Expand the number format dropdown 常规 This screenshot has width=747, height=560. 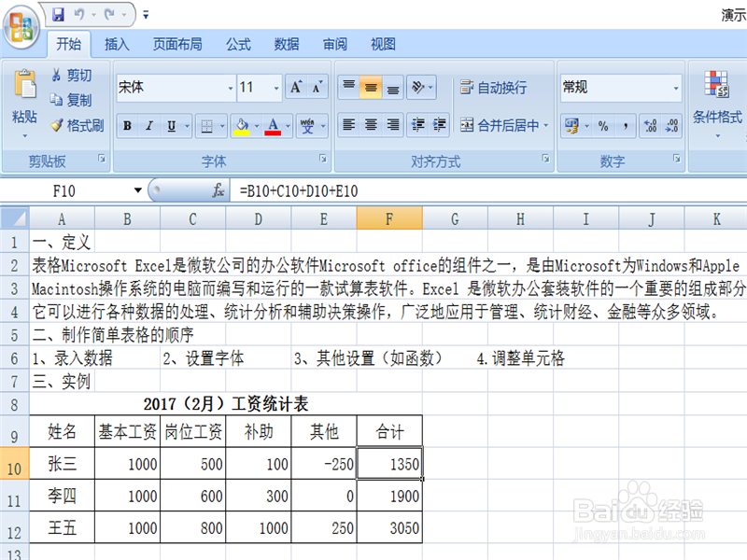[675, 88]
